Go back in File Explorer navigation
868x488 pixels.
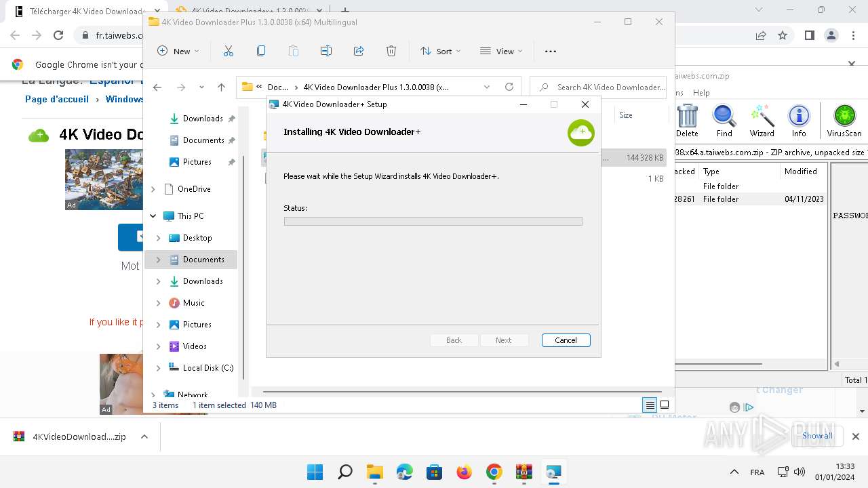pyautogui.click(x=157, y=87)
